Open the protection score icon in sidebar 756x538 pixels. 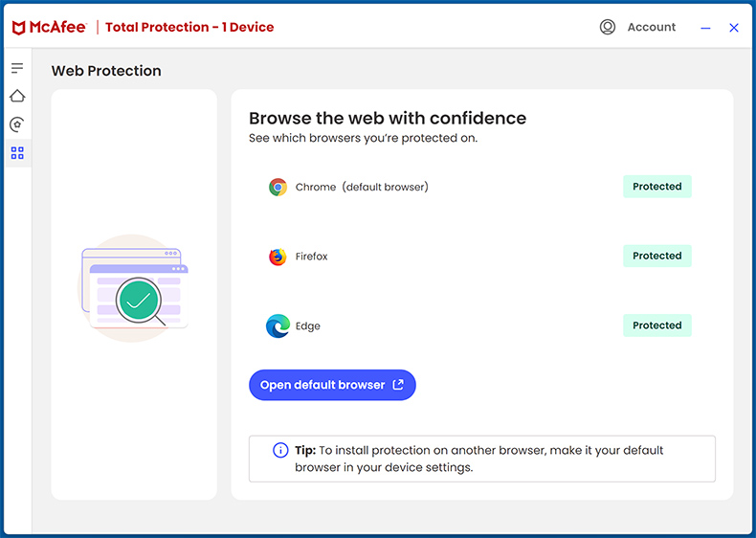pos(17,124)
